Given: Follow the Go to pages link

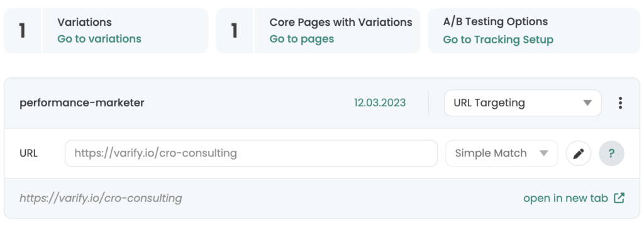Looking at the screenshot, I should pyautogui.click(x=301, y=39).
